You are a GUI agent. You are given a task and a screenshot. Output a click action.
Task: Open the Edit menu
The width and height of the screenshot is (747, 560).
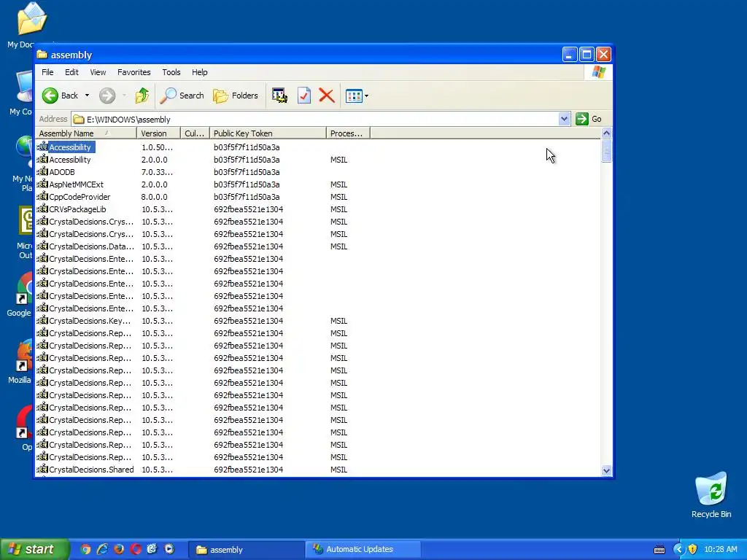point(71,72)
